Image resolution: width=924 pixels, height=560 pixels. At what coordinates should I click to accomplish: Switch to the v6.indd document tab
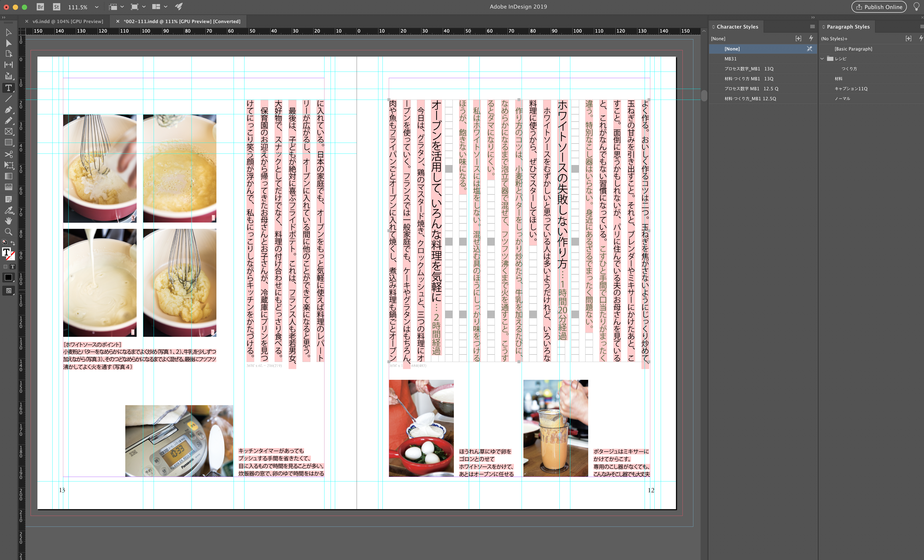coord(67,21)
